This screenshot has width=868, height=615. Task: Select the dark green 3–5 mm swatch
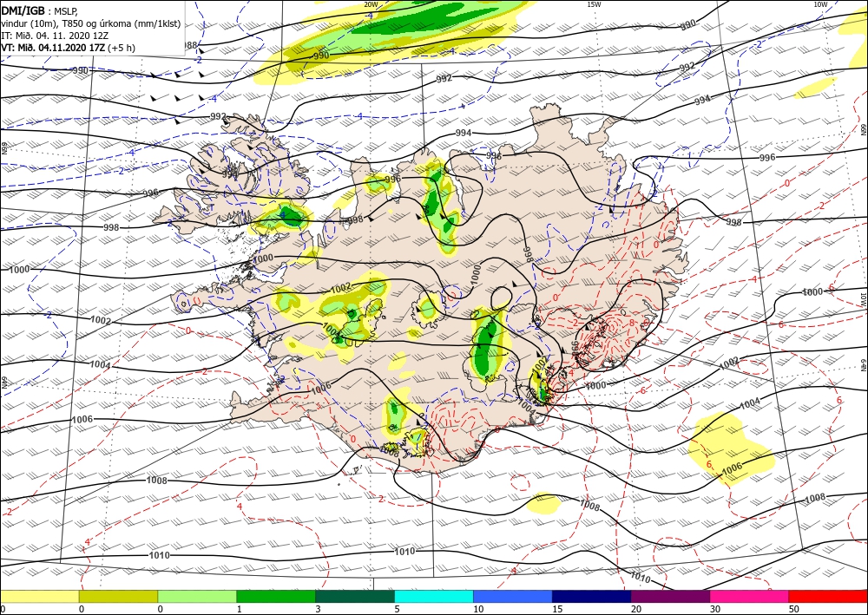(x=355, y=596)
